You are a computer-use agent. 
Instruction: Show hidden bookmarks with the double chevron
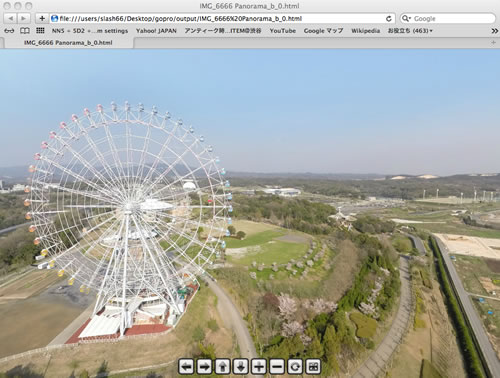495,31
